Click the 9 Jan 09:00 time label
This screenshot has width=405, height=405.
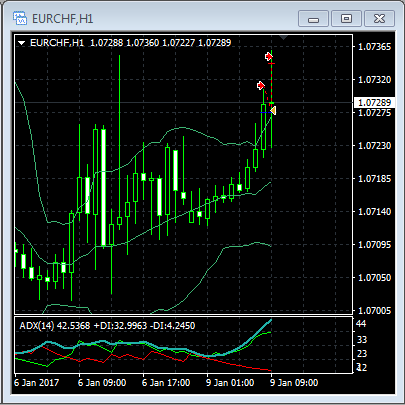click(294, 383)
